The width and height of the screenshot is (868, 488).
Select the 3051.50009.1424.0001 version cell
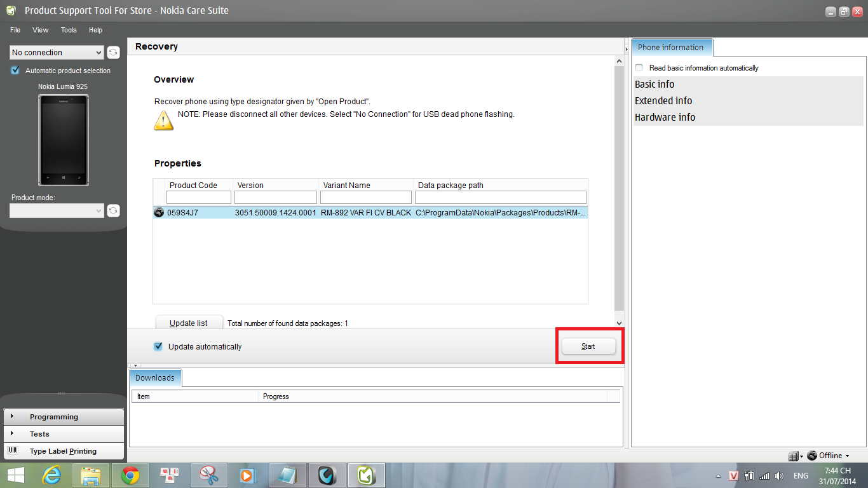coord(276,213)
